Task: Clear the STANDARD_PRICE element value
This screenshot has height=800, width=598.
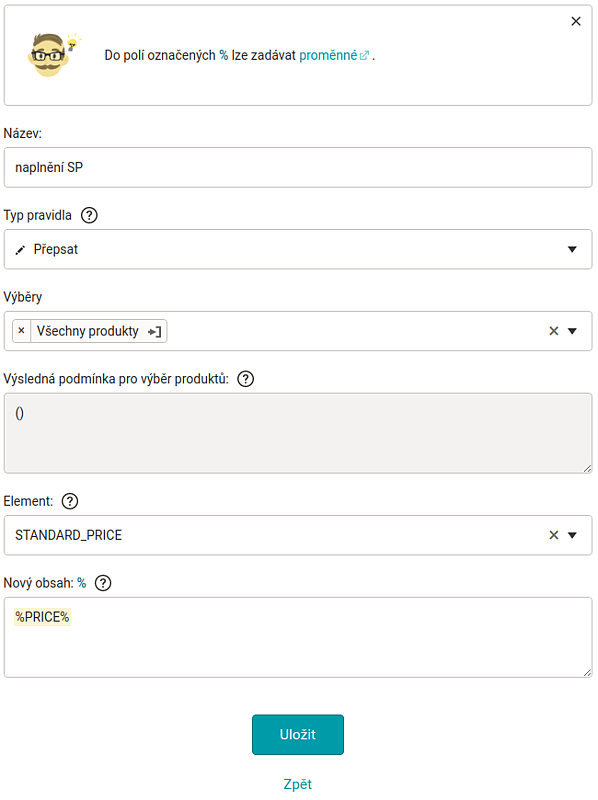Action: click(x=554, y=535)
